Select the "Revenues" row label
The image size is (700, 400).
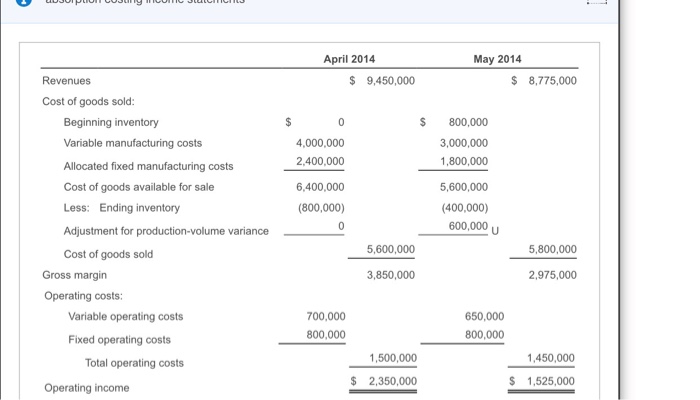pyautogui.click(x=67, y=81)
